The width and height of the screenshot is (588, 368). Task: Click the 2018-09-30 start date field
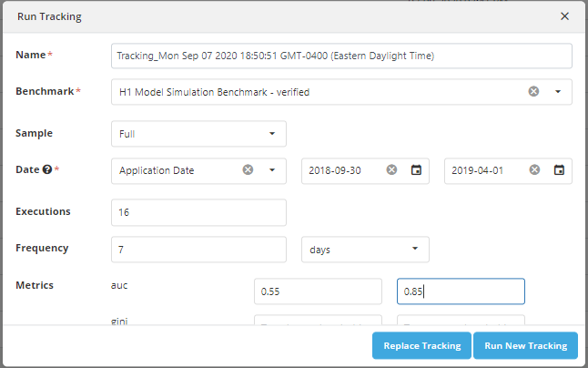click(x=365, y=171)
